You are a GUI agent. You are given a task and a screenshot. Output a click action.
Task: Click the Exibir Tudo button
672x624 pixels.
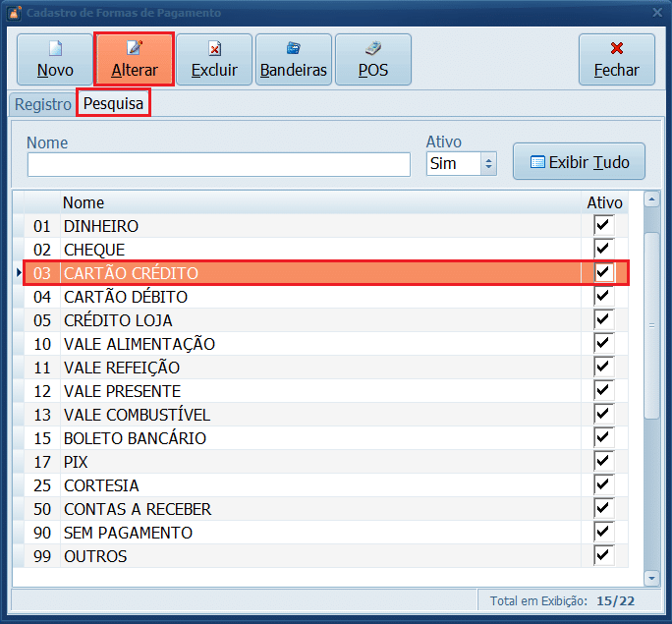579,162
